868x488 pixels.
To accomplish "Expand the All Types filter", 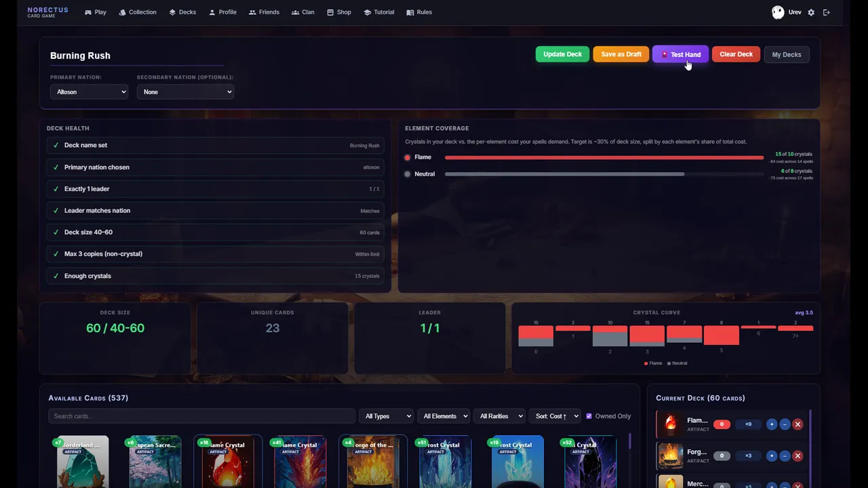I will [x=387, y=416].
